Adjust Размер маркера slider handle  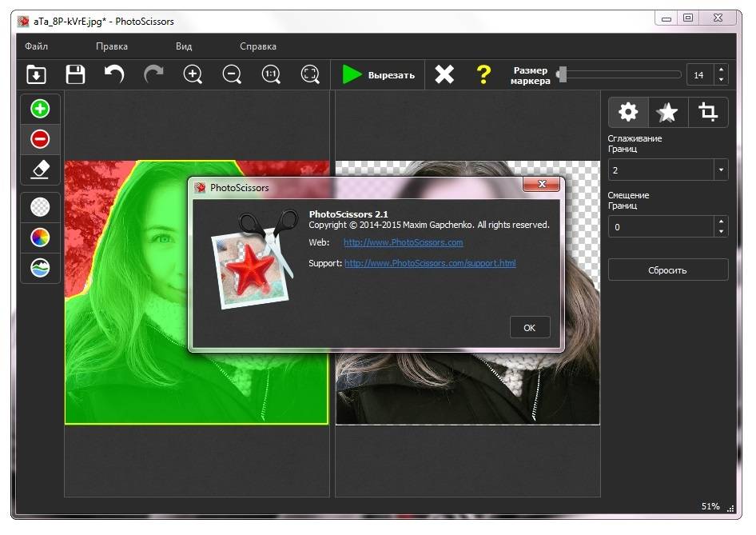coord(562,75)
